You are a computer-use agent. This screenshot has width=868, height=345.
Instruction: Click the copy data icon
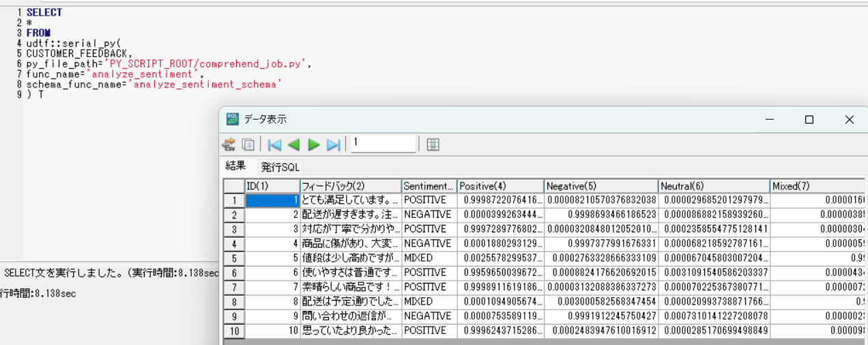coord(248,144)
